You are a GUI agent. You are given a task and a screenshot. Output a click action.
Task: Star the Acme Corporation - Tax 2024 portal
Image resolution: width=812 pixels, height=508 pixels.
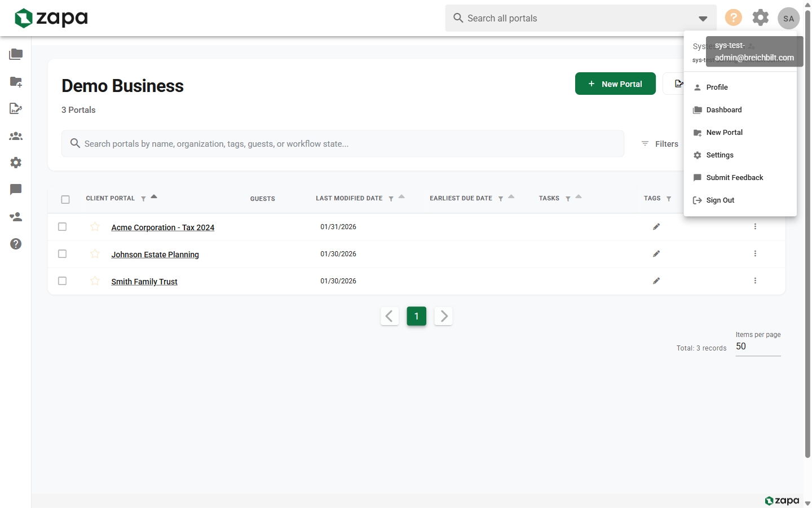pos(95,227)
